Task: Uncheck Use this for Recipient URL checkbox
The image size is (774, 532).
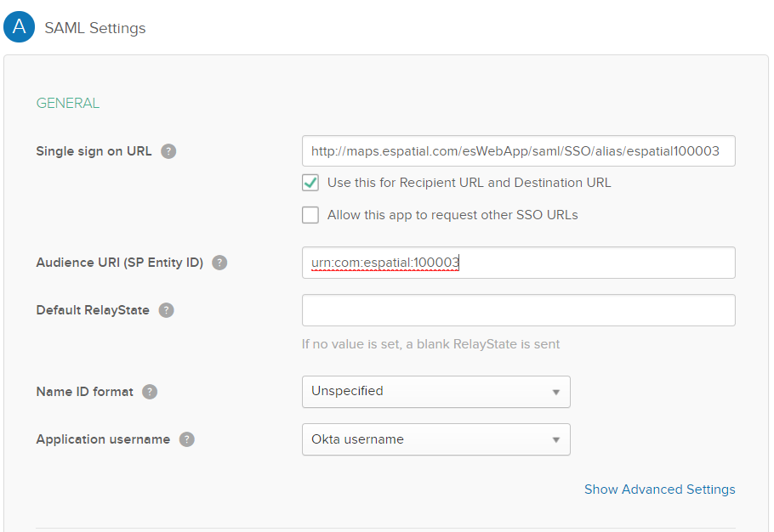Action: 310,183
